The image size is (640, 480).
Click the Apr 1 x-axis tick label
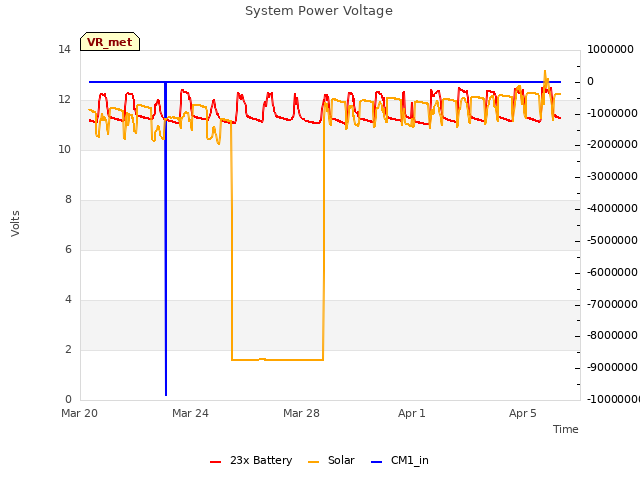(x=412, y=413)
